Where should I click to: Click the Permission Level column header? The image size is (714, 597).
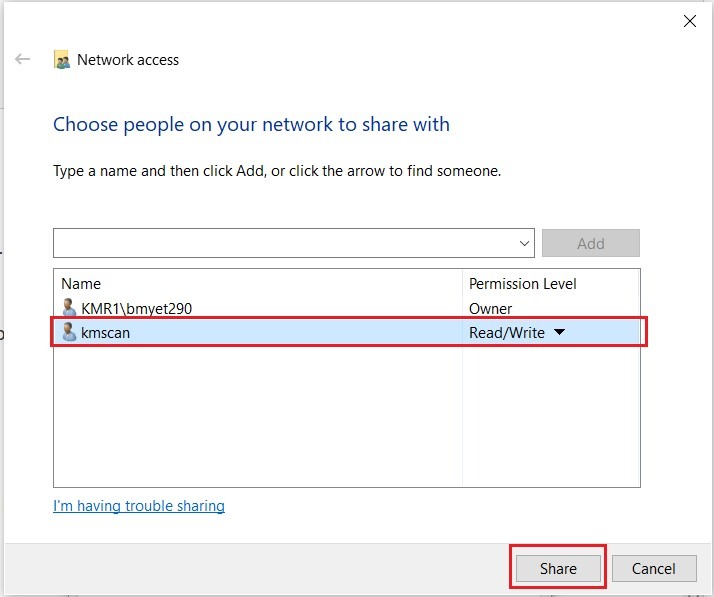click(522, 284)
